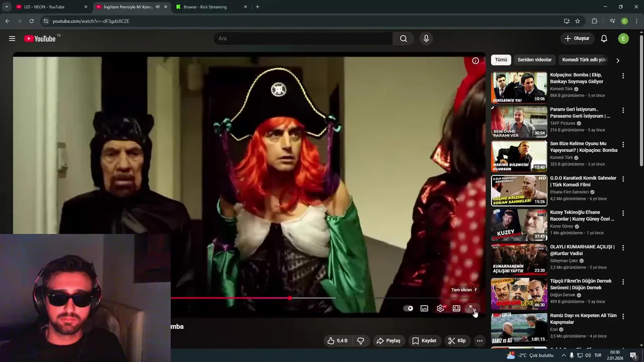
Task: Open options for Paramı Geri İstiyorum video
Action: click(x=623, y=110)
